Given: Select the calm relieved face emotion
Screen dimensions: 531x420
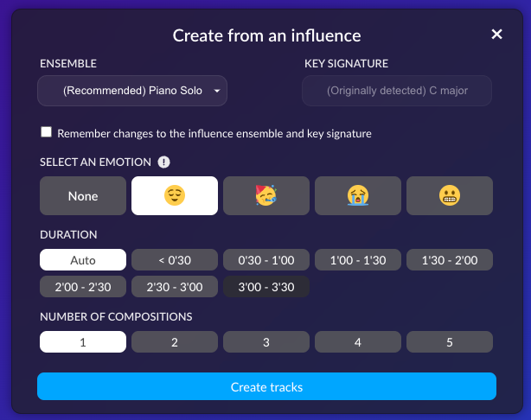Looking at the screenshot, I should [x=175, y=195].
